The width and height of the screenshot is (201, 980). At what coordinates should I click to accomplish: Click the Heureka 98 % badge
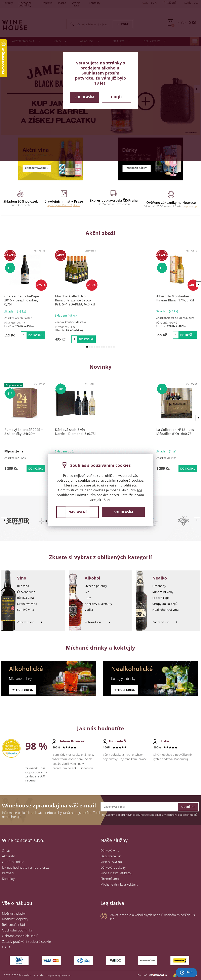point(11,748)
